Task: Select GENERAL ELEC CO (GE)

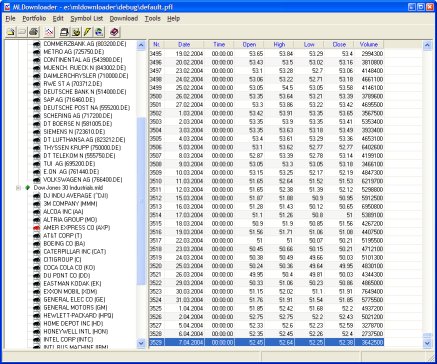Action: tap(74, 300)
